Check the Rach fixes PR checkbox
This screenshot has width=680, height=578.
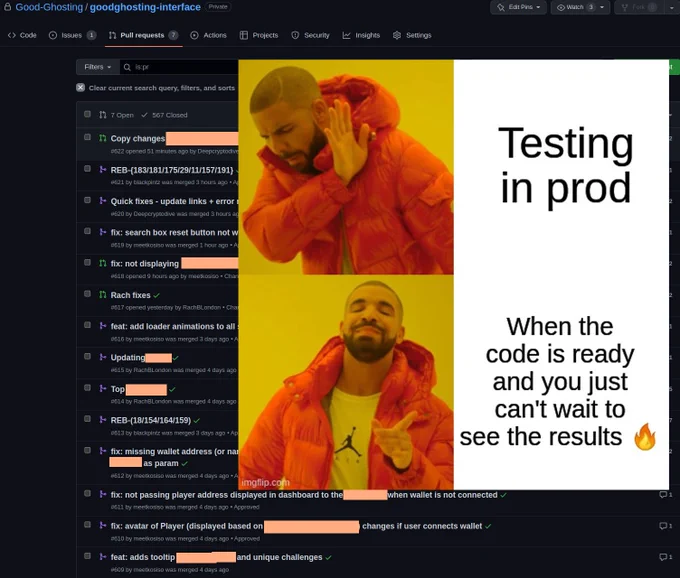88,294
